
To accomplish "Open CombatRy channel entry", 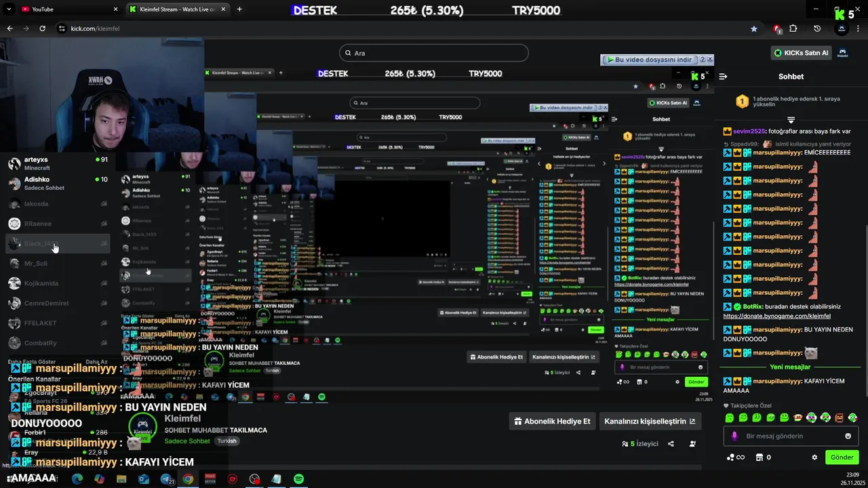I will tap(58, 343).
